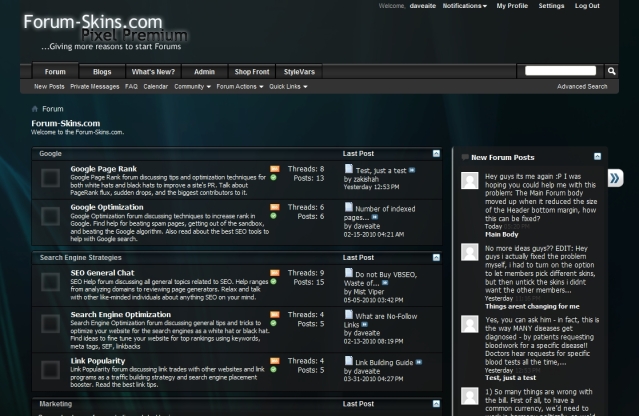Click post icon beside Link Building Guide
The image size is (639, 416).
349,361
